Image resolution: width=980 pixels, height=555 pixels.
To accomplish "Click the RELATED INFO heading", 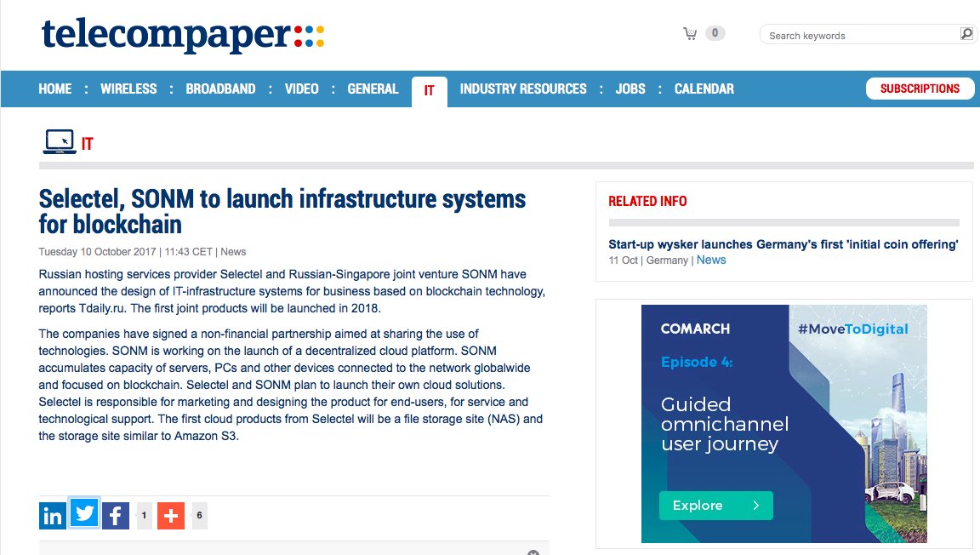I will [647, 202].
